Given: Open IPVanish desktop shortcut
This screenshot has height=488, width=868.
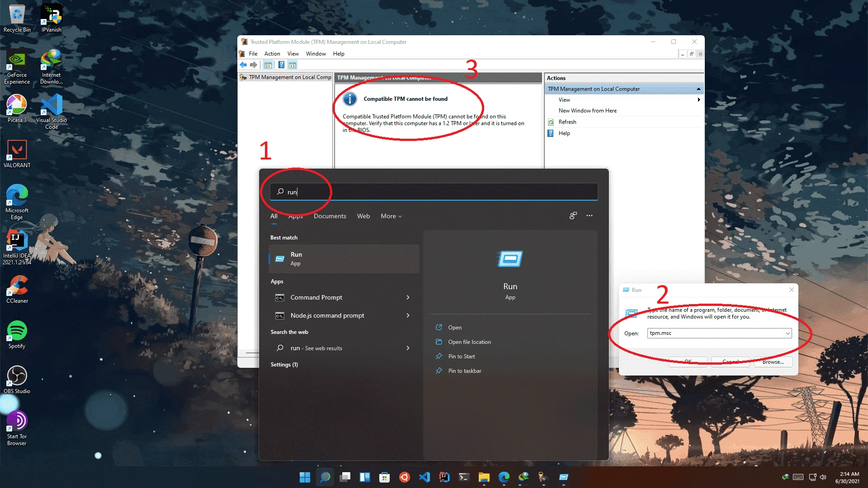Looking at the screenshot, I should coord(52,19).
